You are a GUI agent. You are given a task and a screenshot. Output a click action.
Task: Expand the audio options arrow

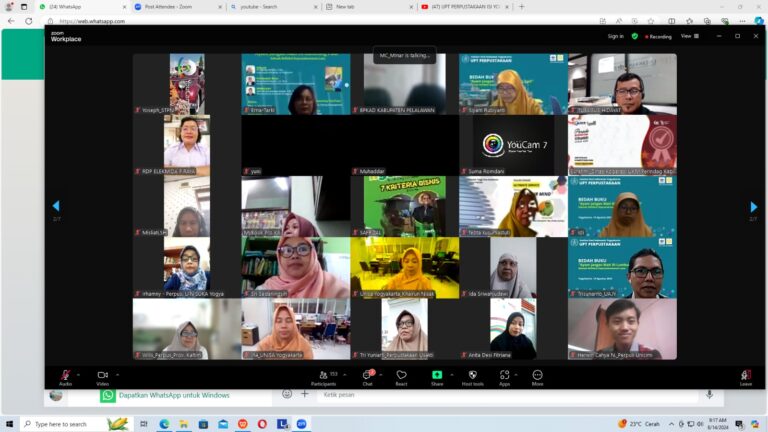point(80,374)
